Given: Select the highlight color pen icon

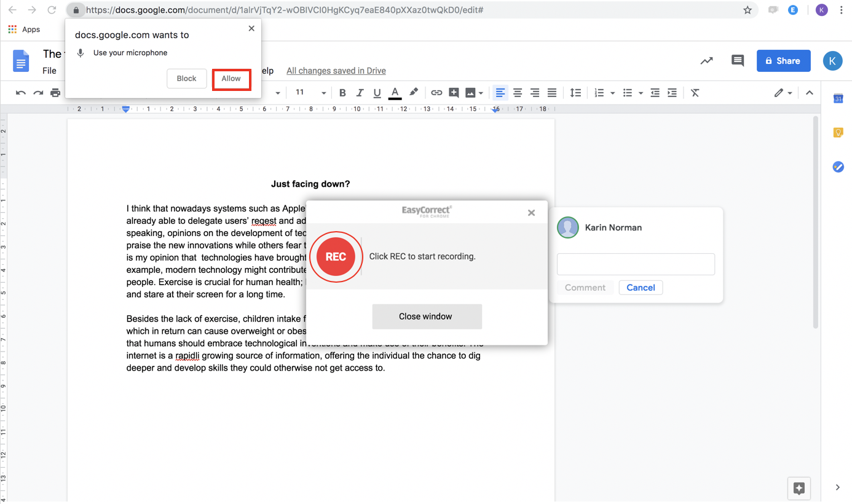Looking at the screenshot, I should tap(414, 93).
